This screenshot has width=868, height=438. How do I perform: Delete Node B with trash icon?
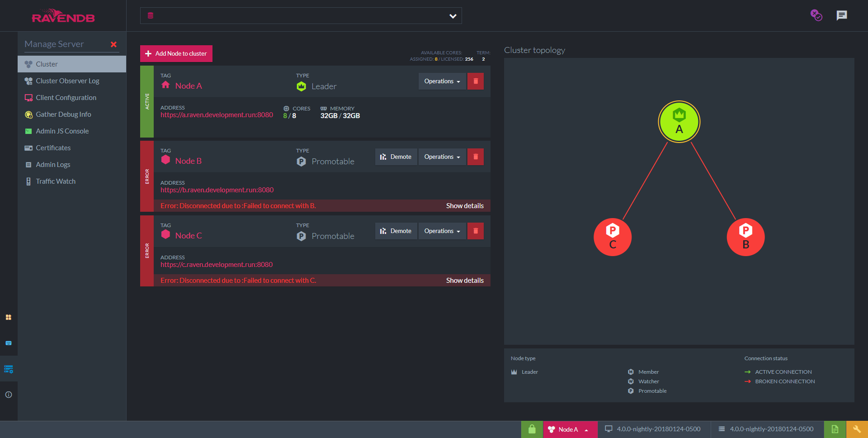click(476, 157)
